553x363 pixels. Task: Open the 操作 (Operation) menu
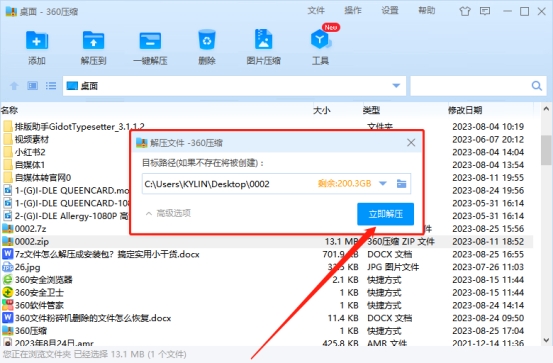tap(353, 11)
